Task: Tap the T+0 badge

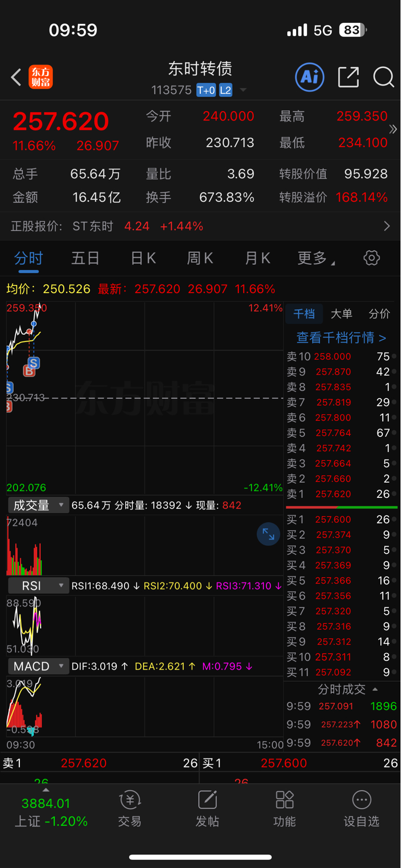Action: [206, 90]
